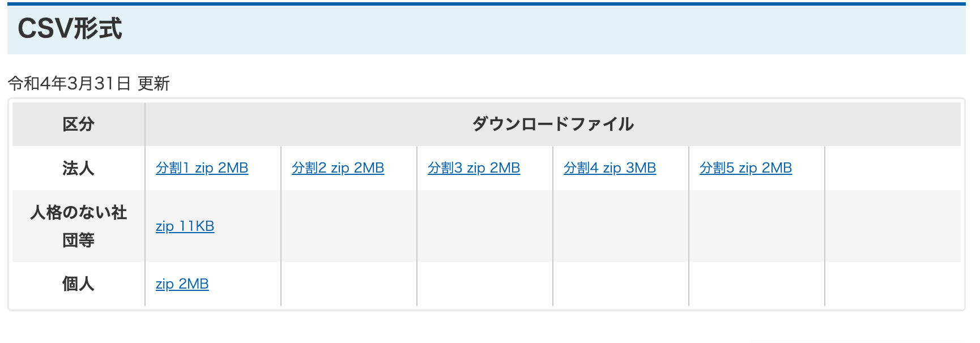Select the 法人 row label

78,168
